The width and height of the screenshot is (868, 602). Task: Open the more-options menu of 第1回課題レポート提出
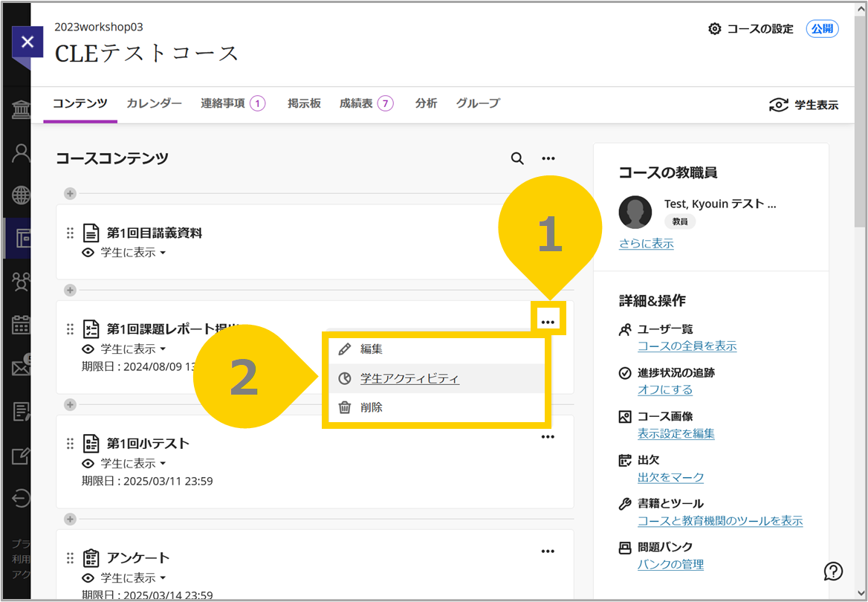(x=548, y=322)
